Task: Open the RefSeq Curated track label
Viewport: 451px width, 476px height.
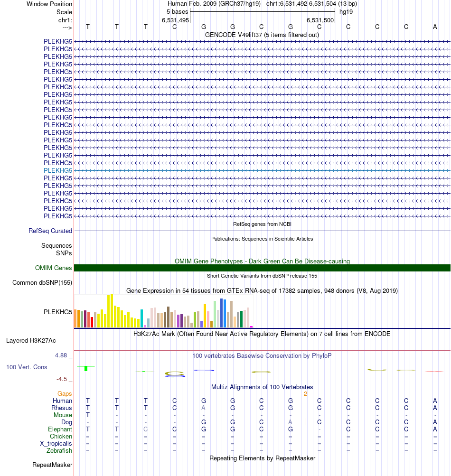Action: pyautogui.click(x=50, y=231)
